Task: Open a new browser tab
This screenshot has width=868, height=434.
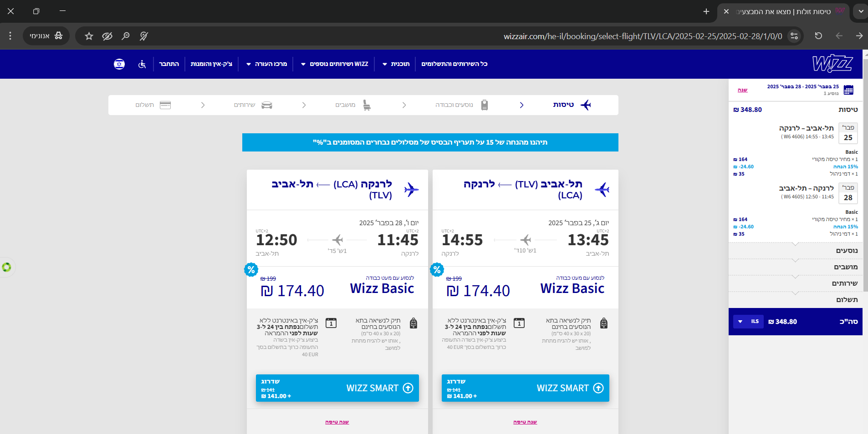Action: 706,11
